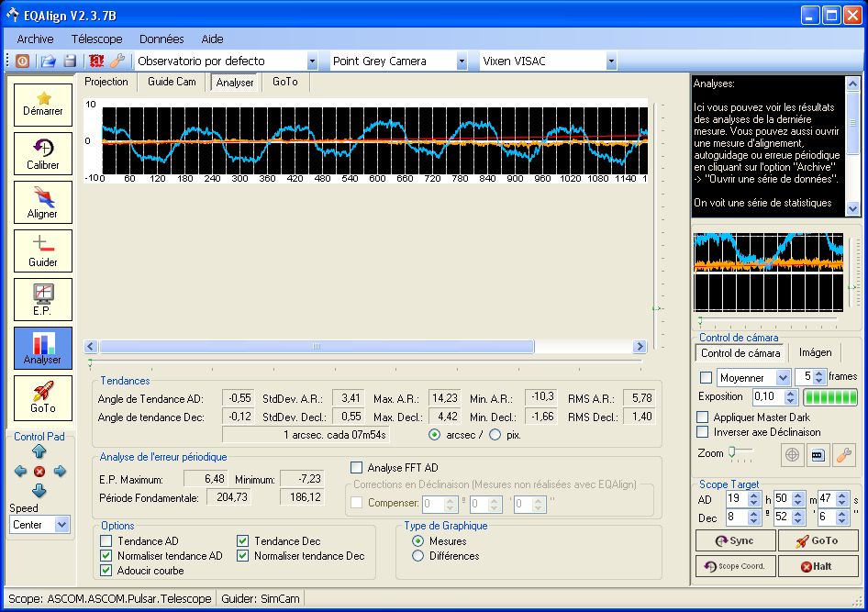The image size is (868, 612).
Task: Click the Halt button
Action: pos(818,566)
